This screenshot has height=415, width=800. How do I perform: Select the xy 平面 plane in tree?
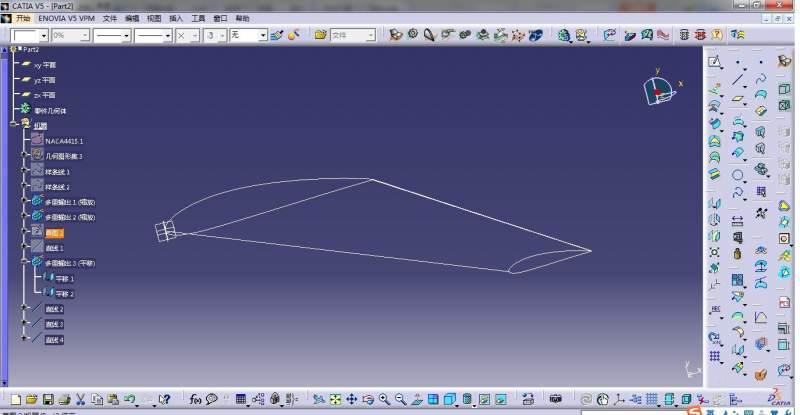coord(45,64)
